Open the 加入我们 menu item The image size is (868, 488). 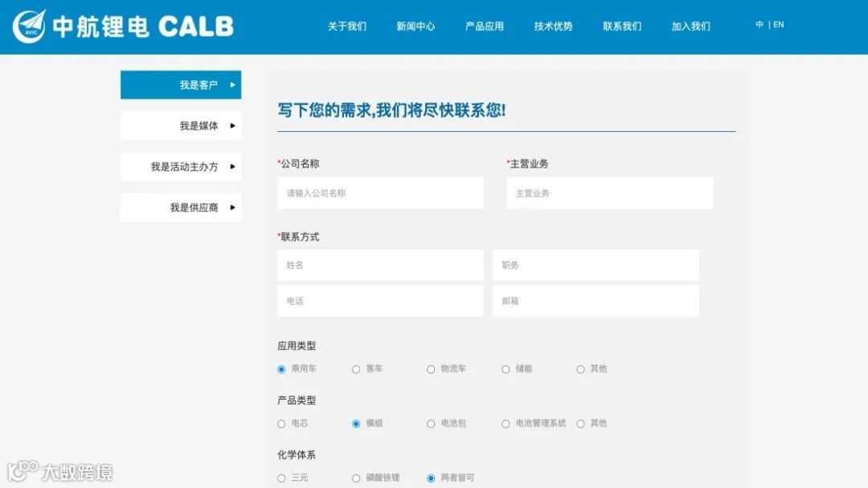point(690,26)
